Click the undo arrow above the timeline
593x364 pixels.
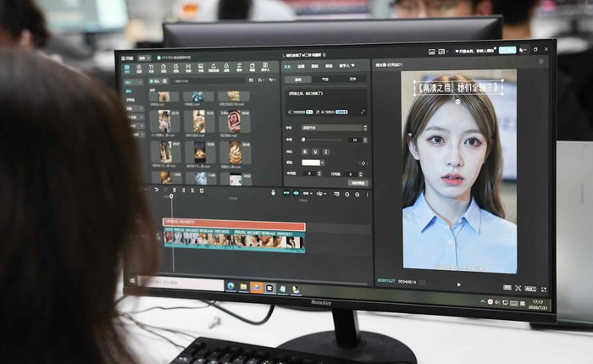tap(156, 190)
